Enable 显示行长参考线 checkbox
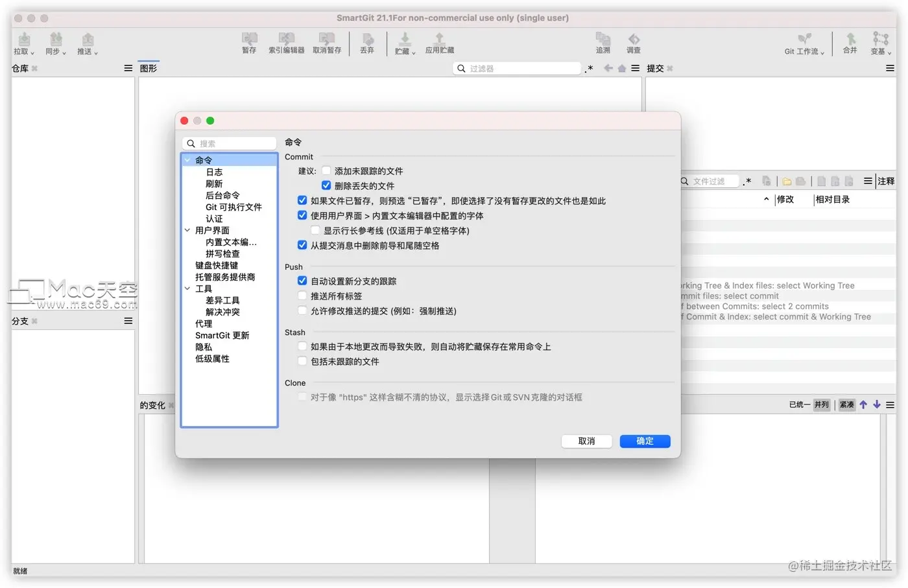 (x=315, y=230)
